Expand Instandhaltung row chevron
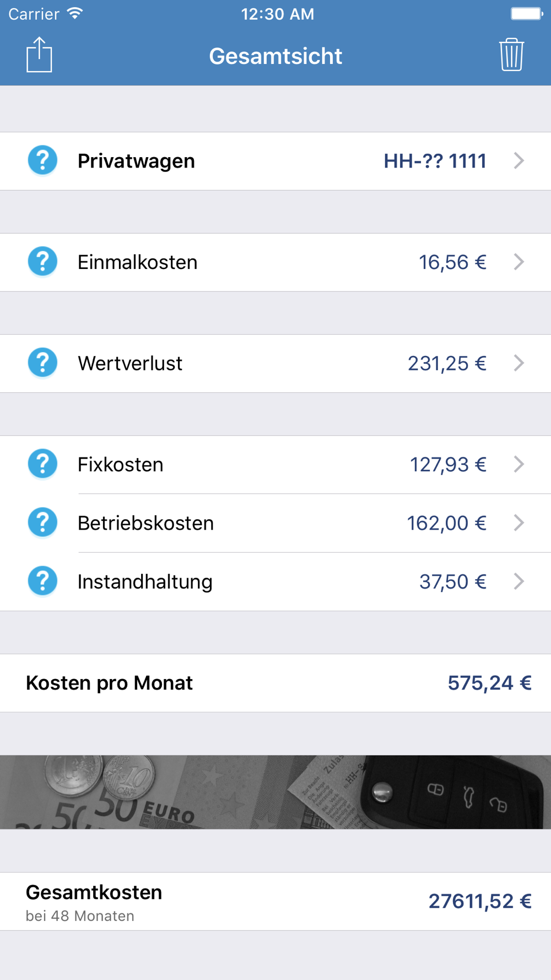 [518, 581]
